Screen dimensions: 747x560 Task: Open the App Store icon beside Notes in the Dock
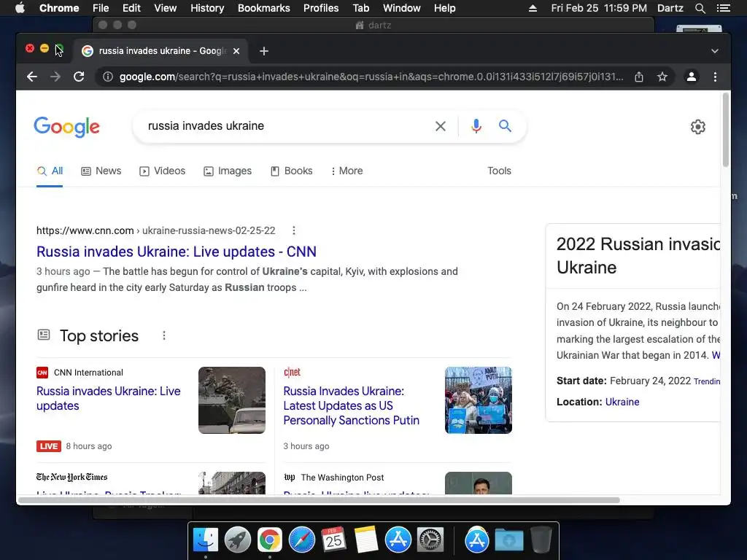coord(398,540)
